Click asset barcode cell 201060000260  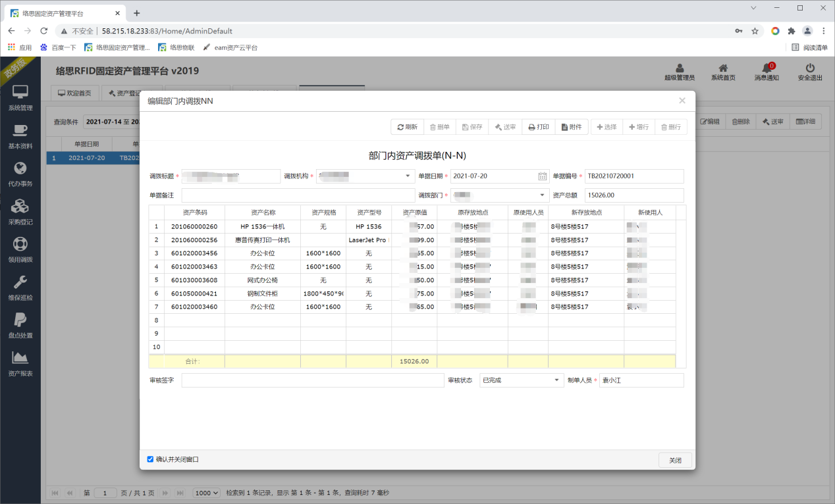tap(194, 226)
